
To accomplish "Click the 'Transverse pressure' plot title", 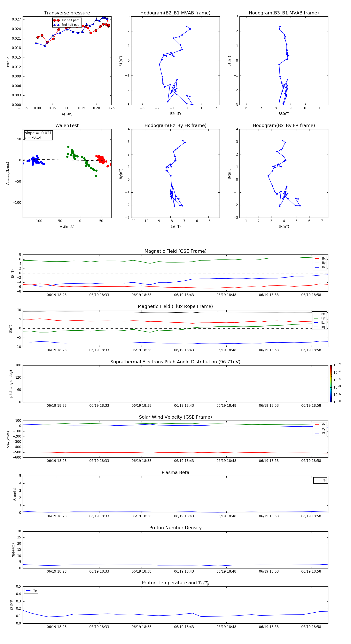I will (x=67, y=13).
